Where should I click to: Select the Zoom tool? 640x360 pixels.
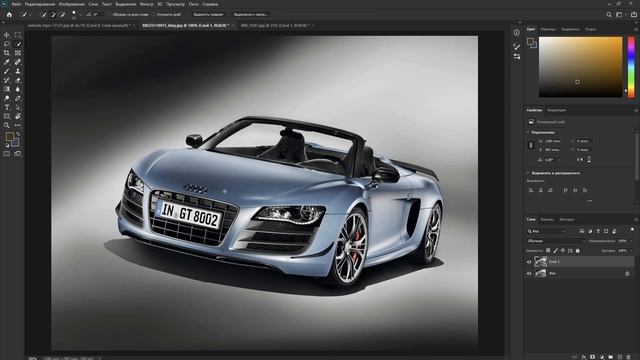click(7, 125)
